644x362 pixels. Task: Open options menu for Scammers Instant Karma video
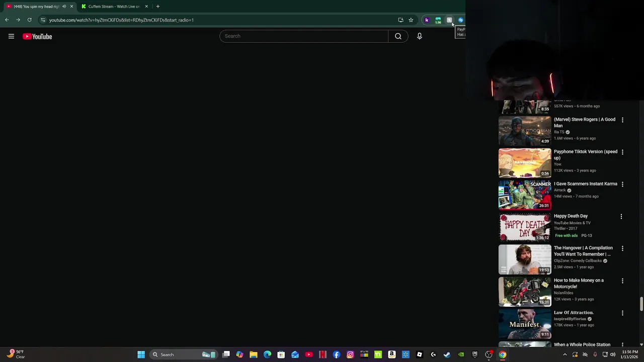[622, 185]
